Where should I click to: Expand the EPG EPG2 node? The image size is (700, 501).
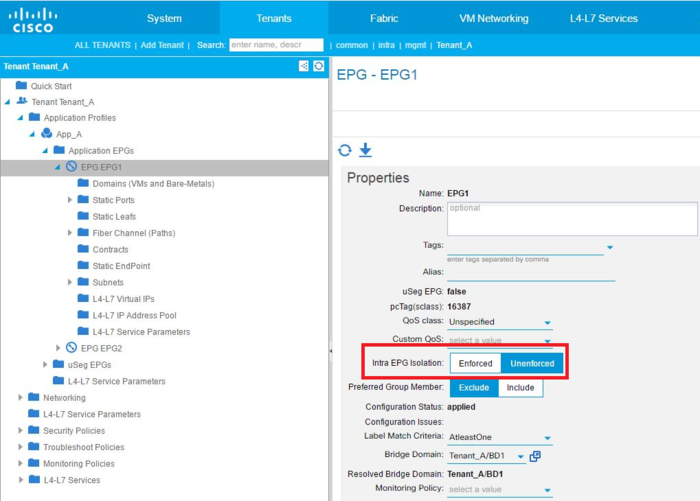(58, 348)
